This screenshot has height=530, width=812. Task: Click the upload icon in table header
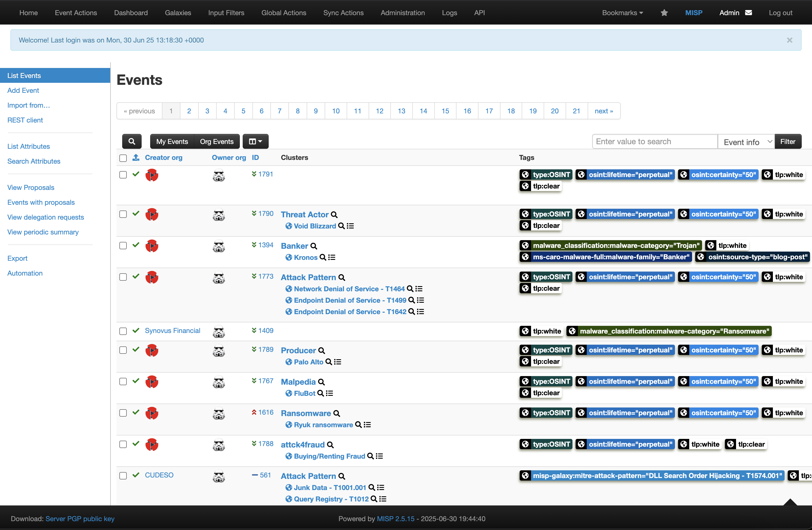pos(136,157)
